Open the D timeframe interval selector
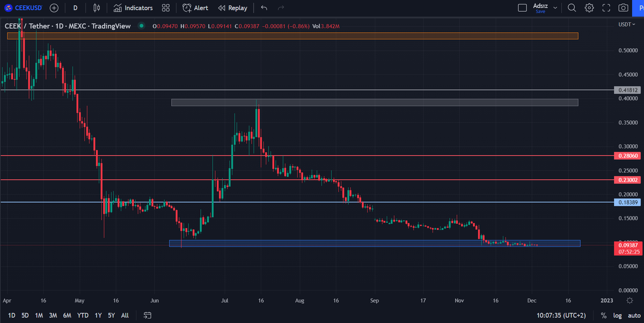Viewport: 644px width, 323px height. (75, 8)
